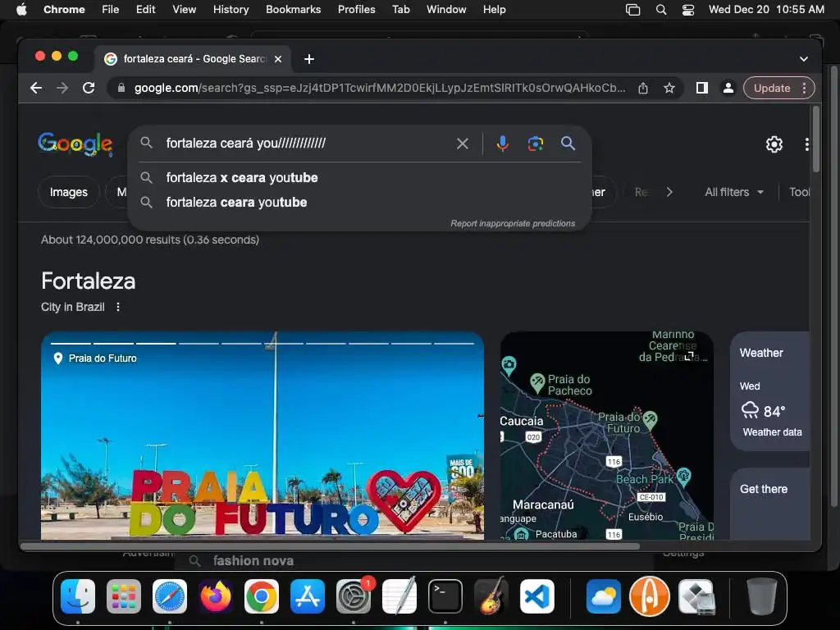
Task: Click the share page icon in address bar
Action: pyautogui.click(x=643, y=88)
